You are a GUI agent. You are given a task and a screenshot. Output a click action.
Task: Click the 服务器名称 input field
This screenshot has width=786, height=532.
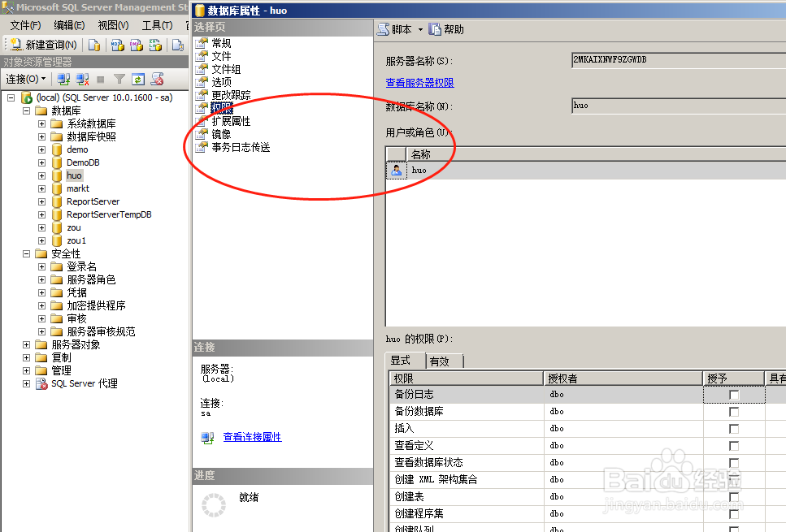click(x=679, y=60)
